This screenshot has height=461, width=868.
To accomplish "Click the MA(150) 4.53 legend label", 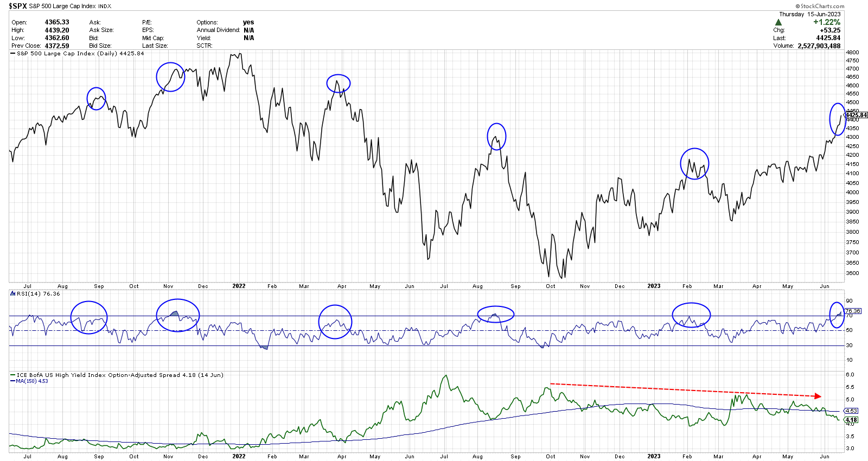I will pos(31,381).
